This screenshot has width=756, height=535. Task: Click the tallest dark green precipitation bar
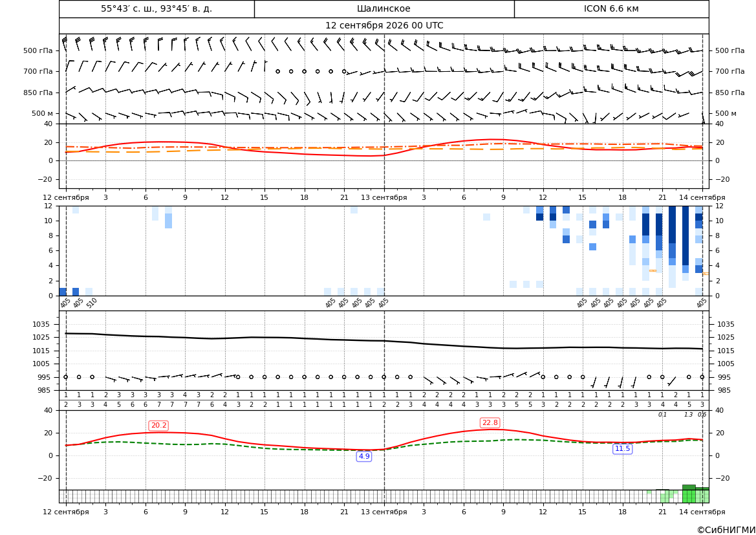click(689, 487)
